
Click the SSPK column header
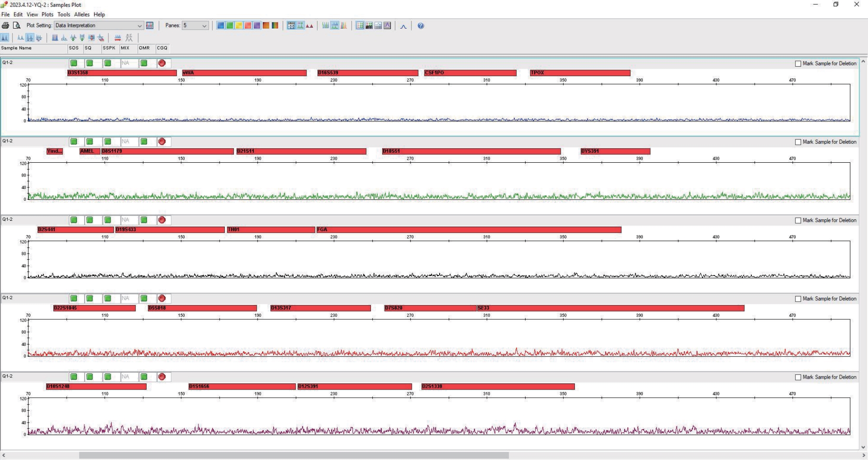[110, 48]
